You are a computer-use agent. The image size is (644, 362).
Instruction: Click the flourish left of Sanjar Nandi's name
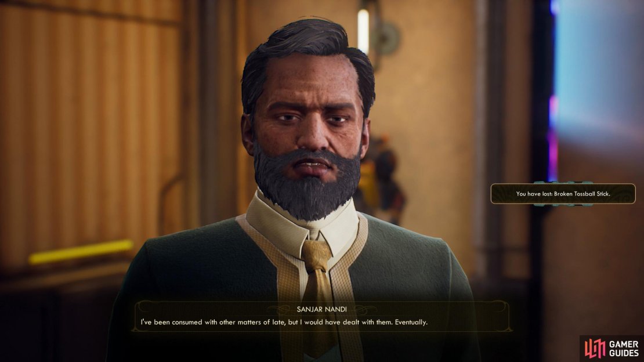(281, 309)
